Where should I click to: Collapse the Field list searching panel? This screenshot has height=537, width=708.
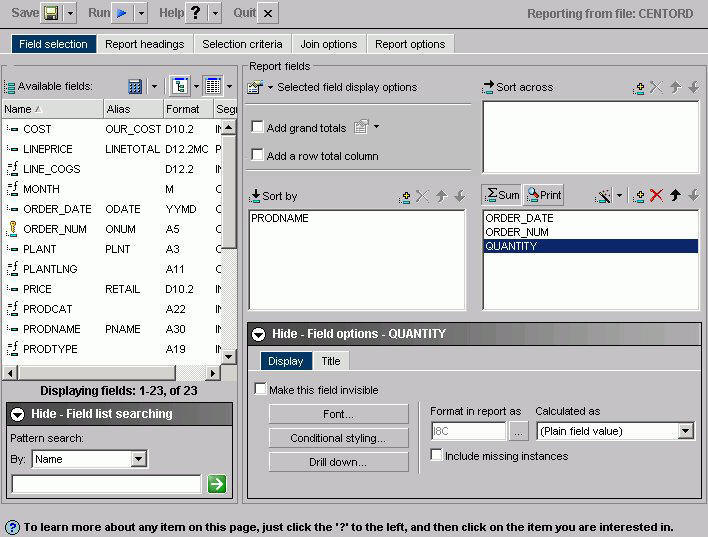17,414
